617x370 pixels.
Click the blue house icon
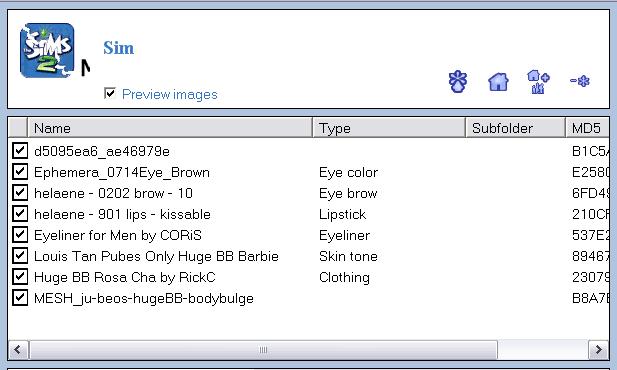pos(498,82)
